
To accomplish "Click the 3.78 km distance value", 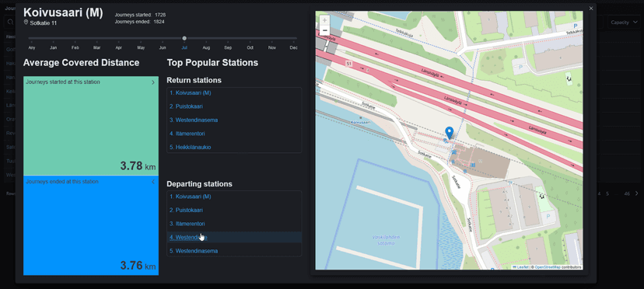I will pos(138,165).
